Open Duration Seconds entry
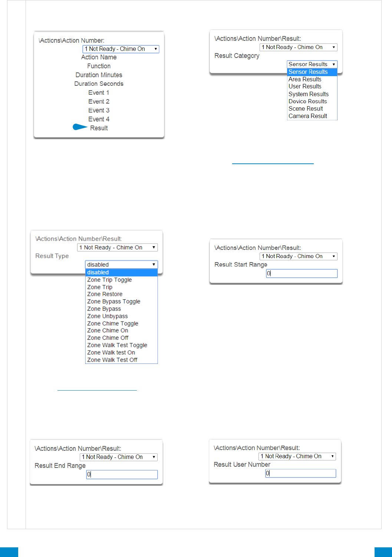The width and height of the screenshot is (392, 557). point(99,84)
